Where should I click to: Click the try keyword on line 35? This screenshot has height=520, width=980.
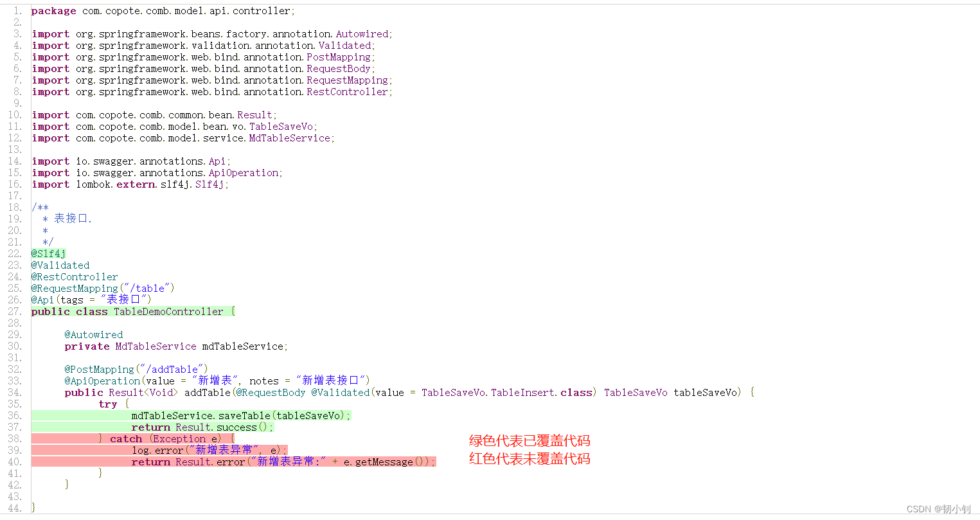108,404
